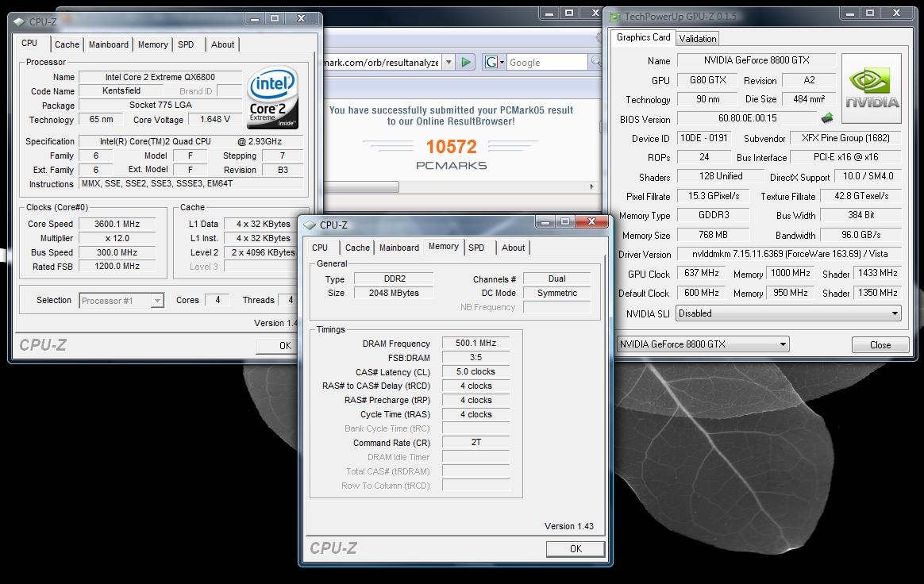Click the Kentsfield code name field
924x584 pixels.
[x=121, y=90]
